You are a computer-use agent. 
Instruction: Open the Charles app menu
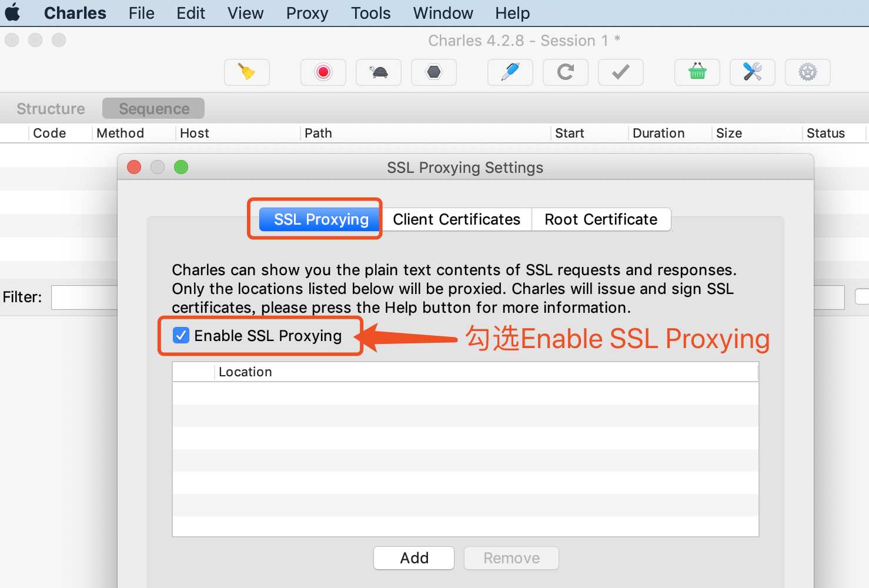75,13
